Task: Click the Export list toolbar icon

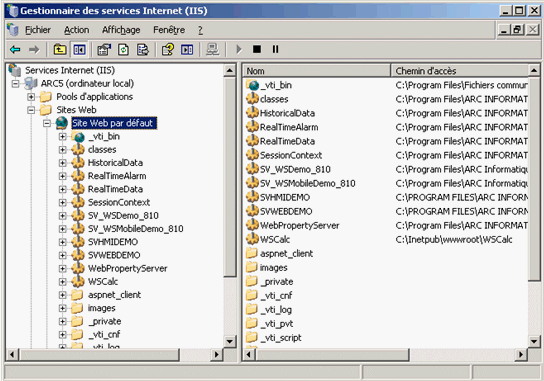Action: click(x=143, y=50)
